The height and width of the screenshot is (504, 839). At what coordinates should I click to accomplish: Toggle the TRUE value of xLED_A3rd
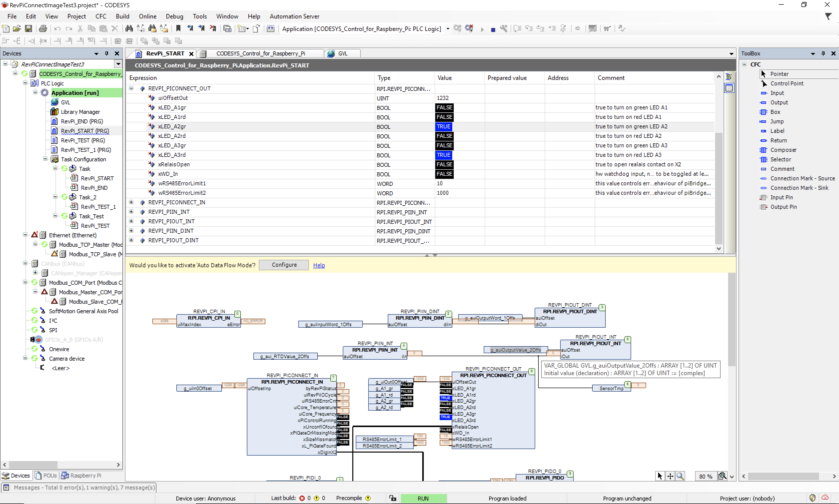pos(444,155)
